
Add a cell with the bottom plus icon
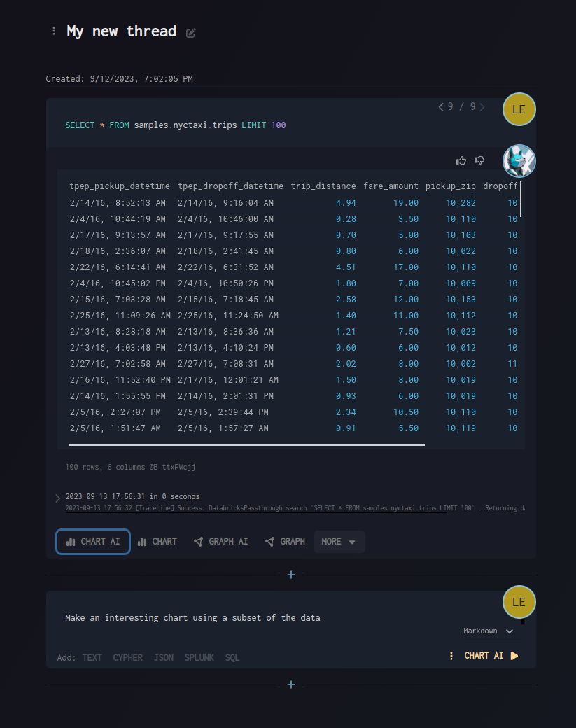pyautogui.click(x=291, y=685)
